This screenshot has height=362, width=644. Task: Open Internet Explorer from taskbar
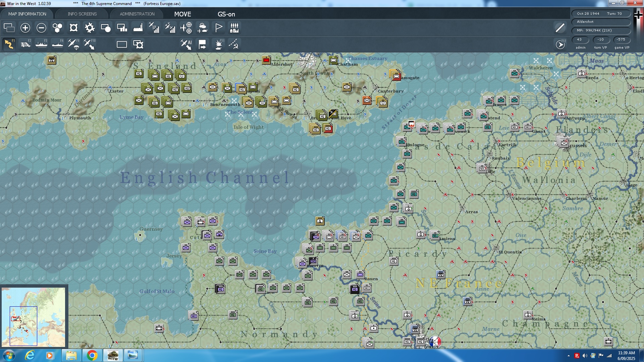tap(30, 355)
